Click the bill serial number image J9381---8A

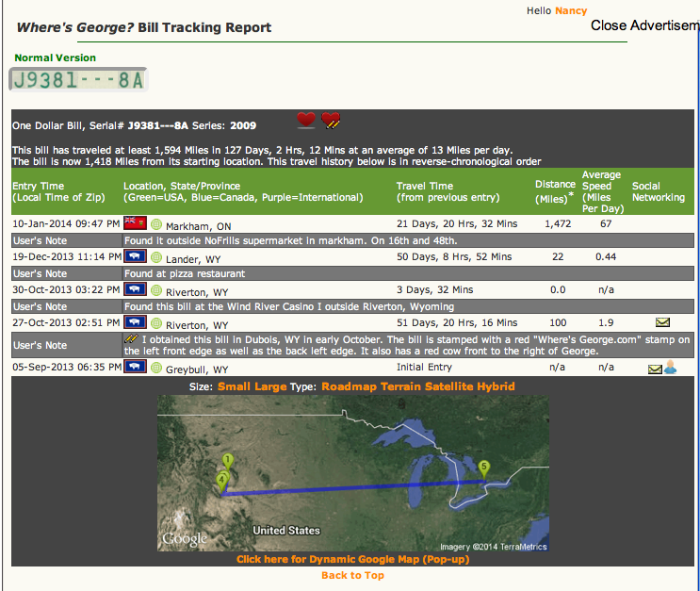point(78,80)
